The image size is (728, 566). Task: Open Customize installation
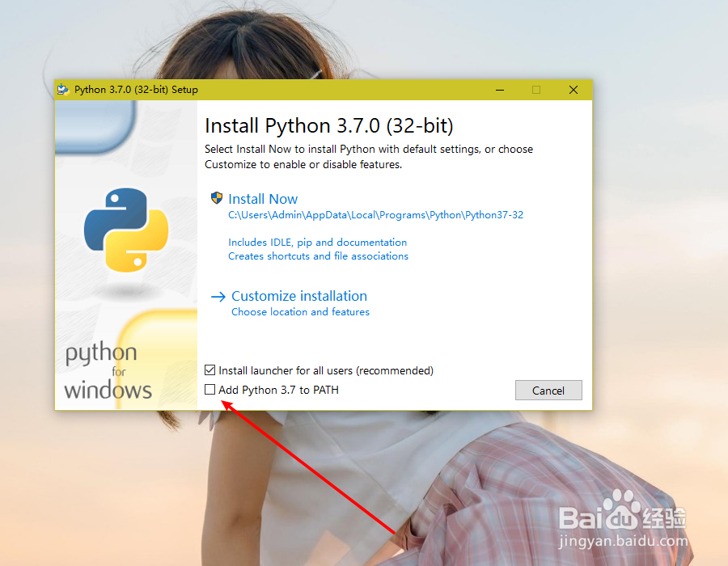point(299,296)
